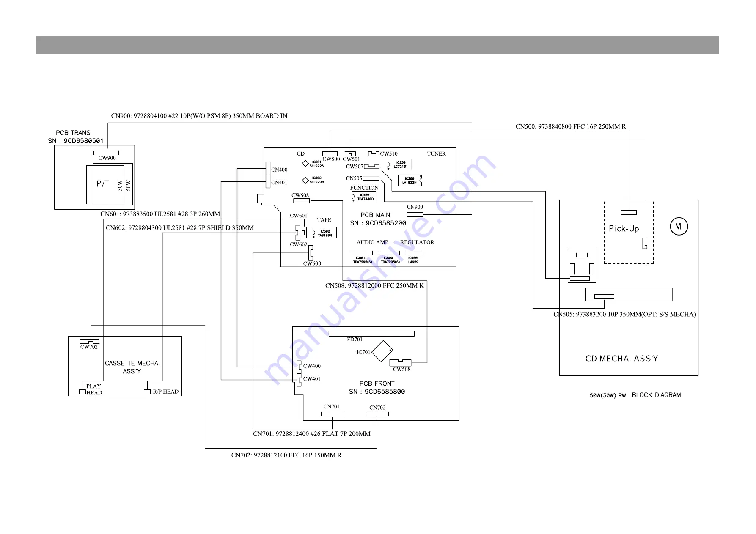Click the CN702 connector on PCB FRONT
The image size is (756, 534).
(377, 414)
